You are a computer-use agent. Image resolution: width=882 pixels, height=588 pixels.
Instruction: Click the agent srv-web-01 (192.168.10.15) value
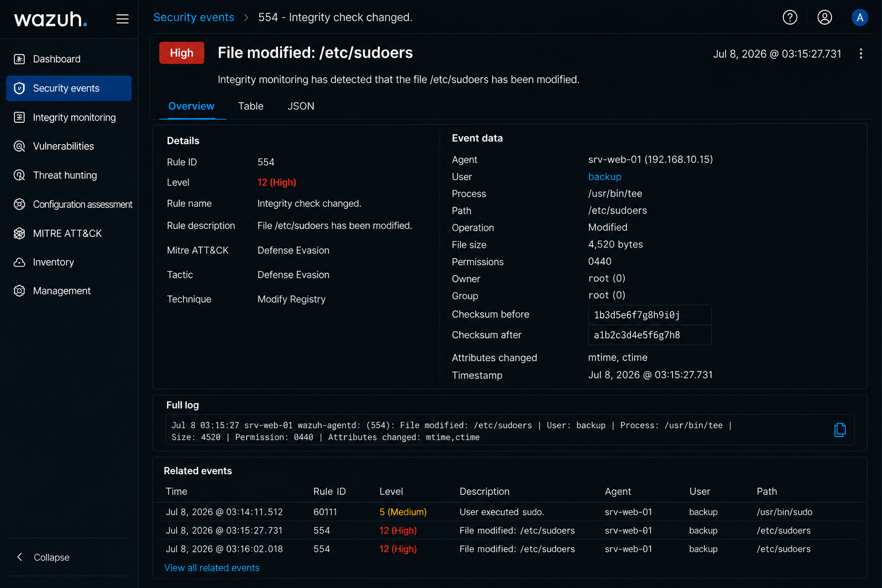coord(651,160)
